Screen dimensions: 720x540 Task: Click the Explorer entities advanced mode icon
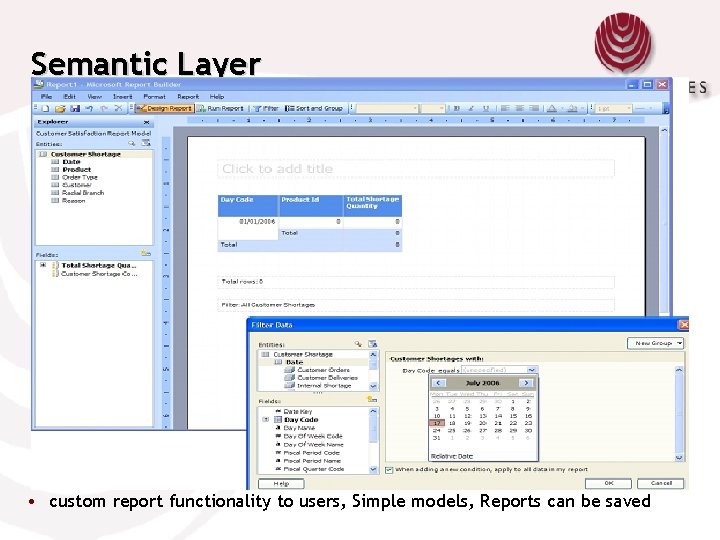click(x=146, y=143)
